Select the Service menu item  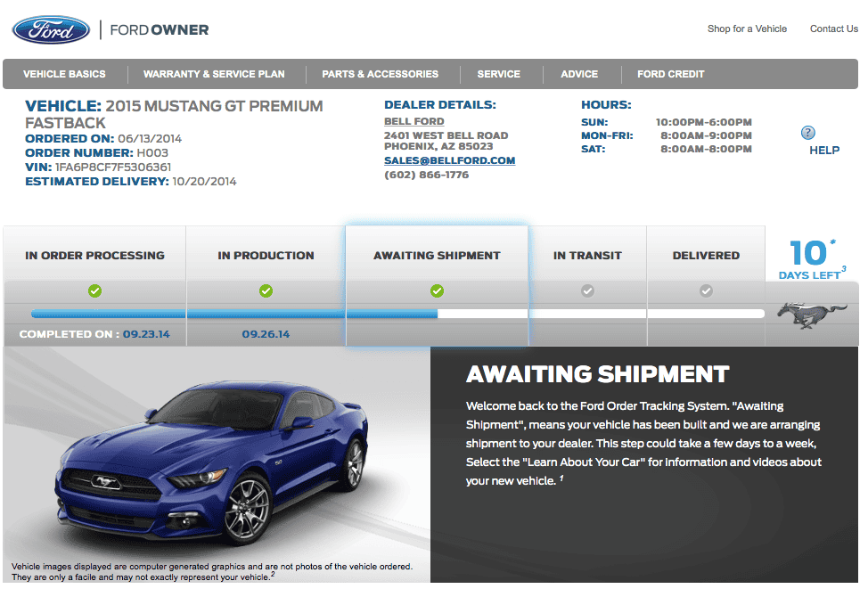(x=499, y=74)
